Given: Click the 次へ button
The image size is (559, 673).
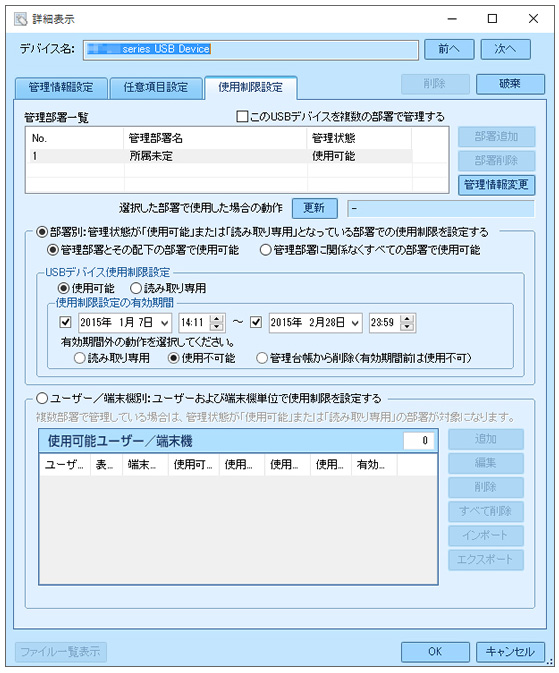Looking at the screenshot, I should (505, 49).
